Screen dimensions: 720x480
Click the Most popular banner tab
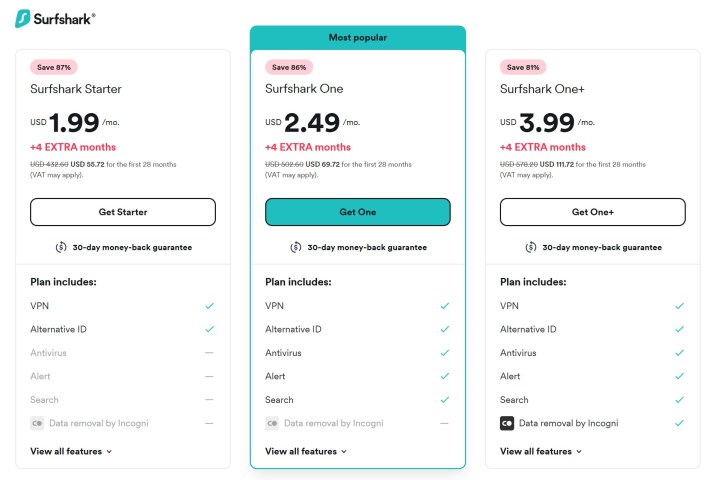point(357,38)
